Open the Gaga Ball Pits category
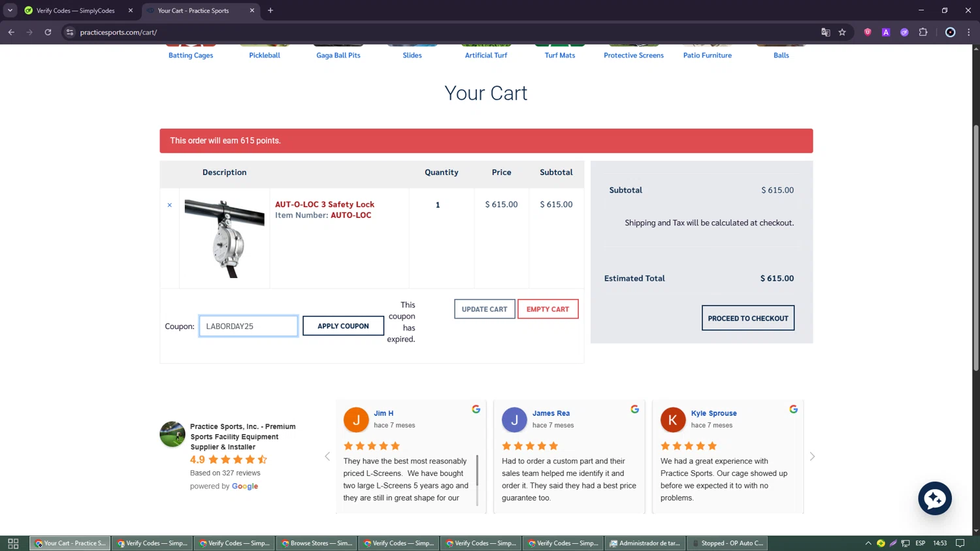 pyautogui.click(x=338, y=55)
